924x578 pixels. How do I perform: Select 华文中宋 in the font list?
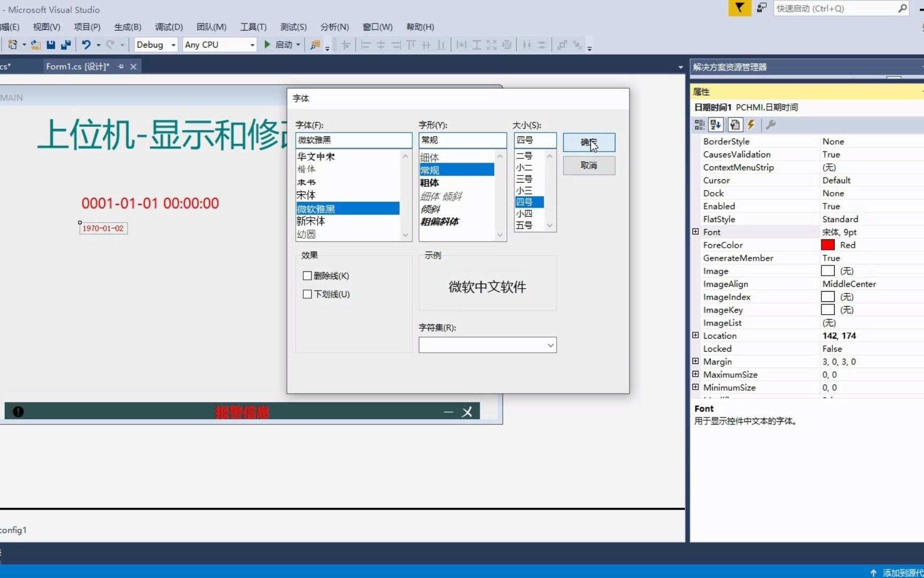[316, 157]
